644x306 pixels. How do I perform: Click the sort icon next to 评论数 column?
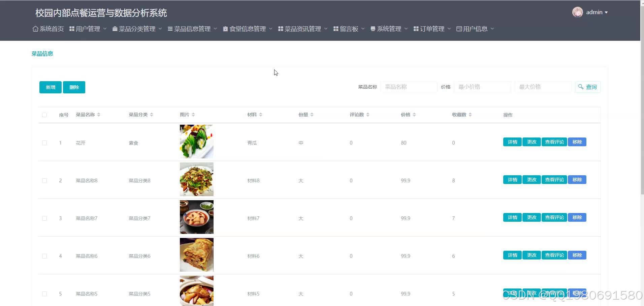pos(368,115)
